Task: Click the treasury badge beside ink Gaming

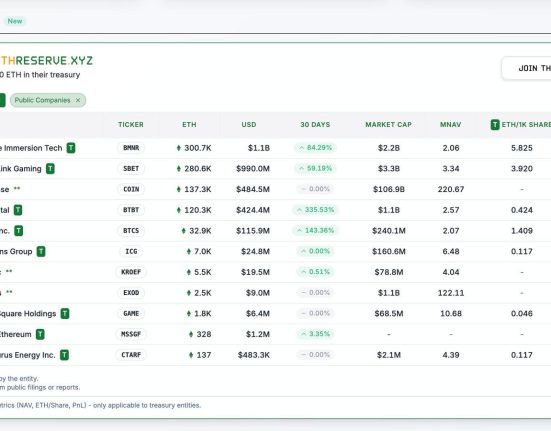Action: (x=51, y=169)
